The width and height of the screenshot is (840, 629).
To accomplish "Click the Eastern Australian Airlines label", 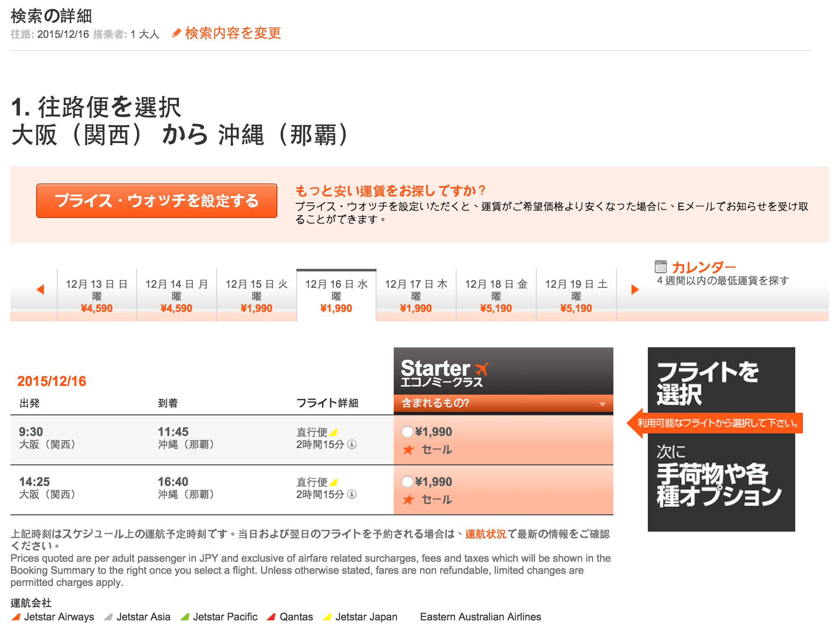I will pyautogui.click(x=480, y=617).
